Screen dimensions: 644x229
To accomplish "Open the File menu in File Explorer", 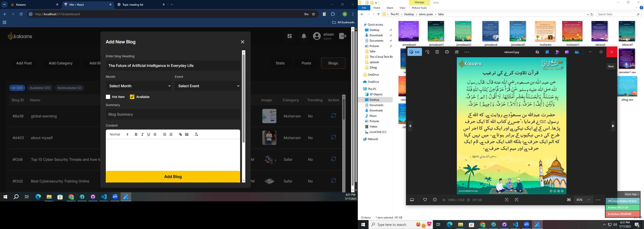I will pos(364,8).
